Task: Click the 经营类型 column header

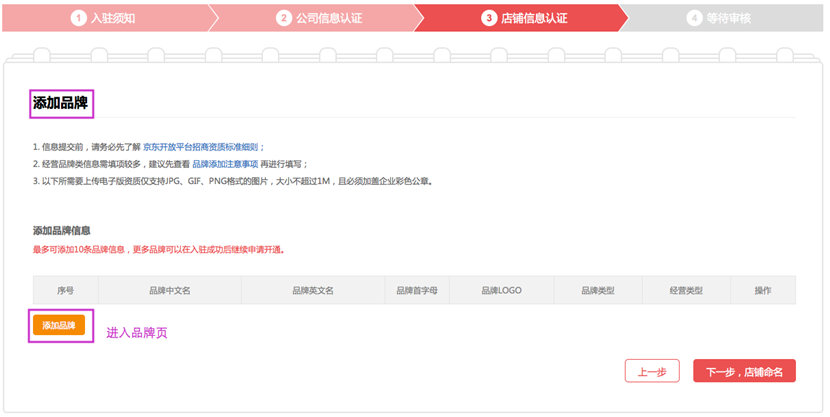Action: [x=686, y=290]
